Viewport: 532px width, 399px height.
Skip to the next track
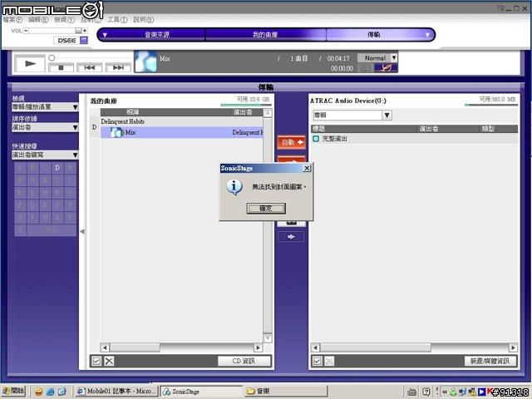pyautogui.click(x=118, y=67)
